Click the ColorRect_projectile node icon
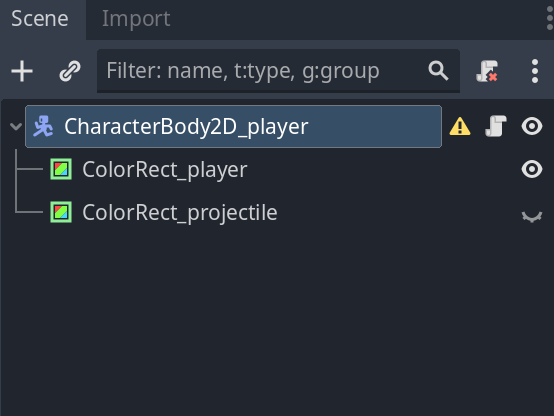Screen dimensions: 554x416 61,212
